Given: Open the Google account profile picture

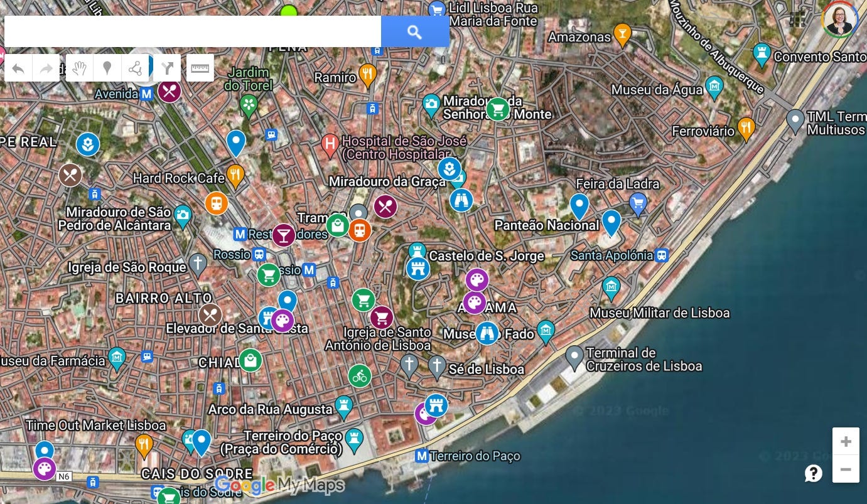Looking at the screenshot, I should coord(840,19).
